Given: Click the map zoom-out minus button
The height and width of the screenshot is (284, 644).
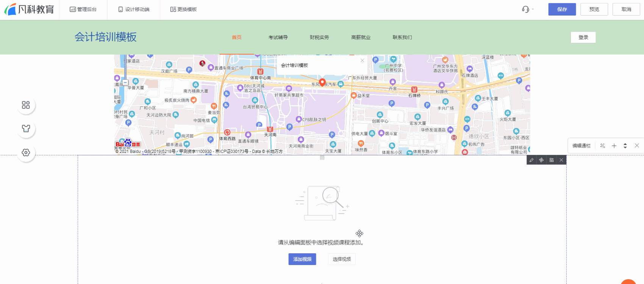Looking at the screenshot, I should [x=125, y=82].
